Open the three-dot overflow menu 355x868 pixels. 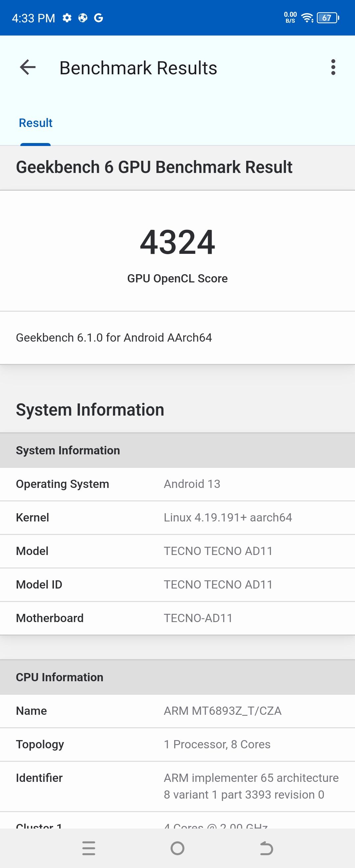pos(333,67)
